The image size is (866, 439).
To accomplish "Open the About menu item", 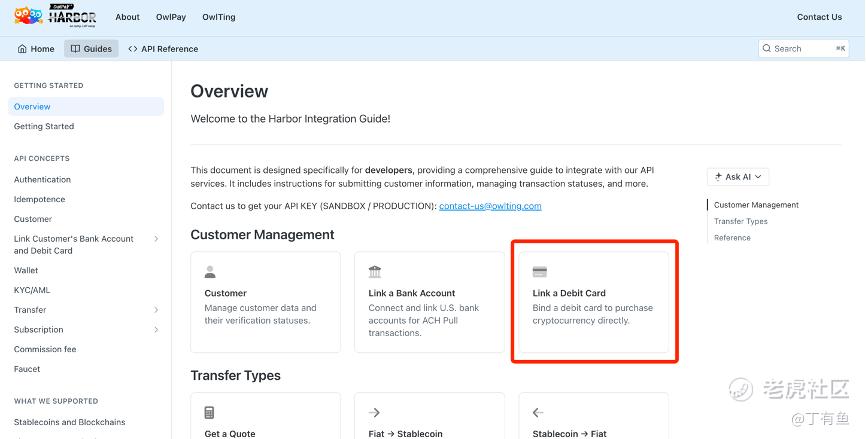I will (128, 17).
